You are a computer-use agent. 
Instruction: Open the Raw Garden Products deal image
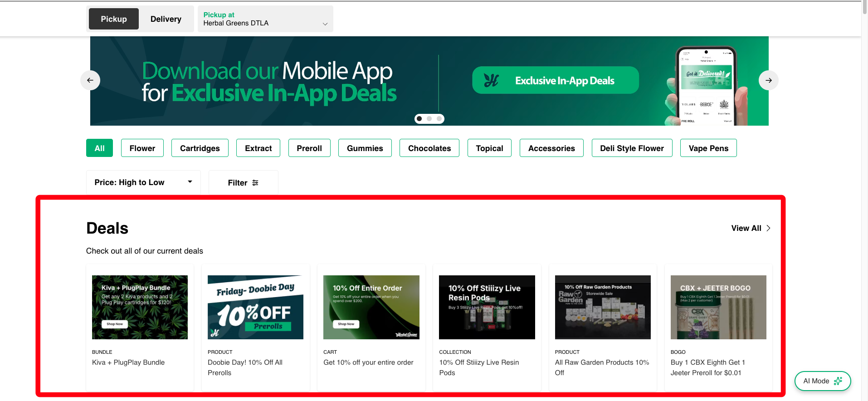603,307
